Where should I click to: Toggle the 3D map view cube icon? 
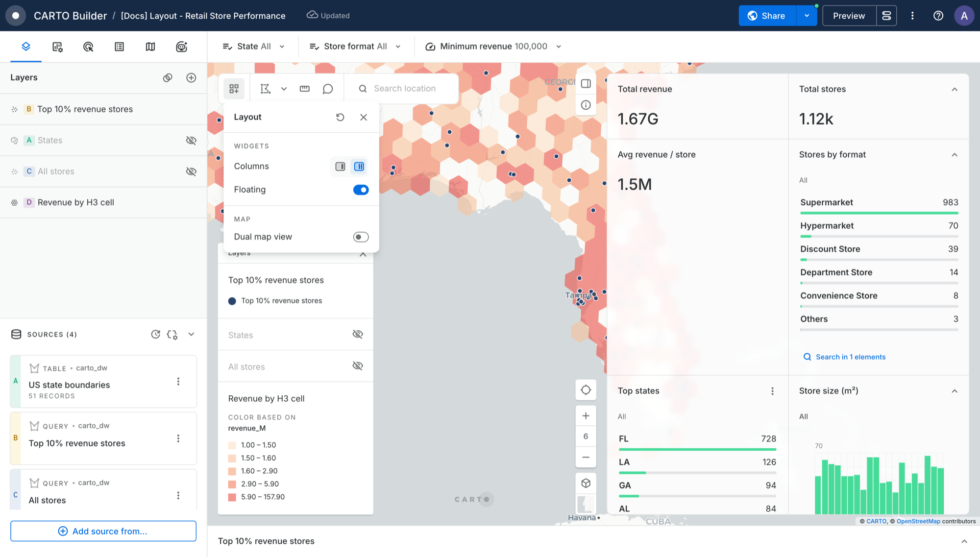coord(586,483)
